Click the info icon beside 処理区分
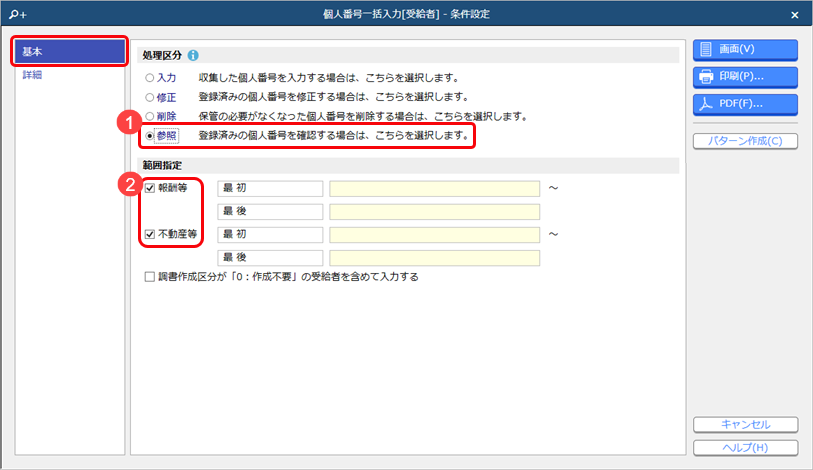 tap(193, 56)
